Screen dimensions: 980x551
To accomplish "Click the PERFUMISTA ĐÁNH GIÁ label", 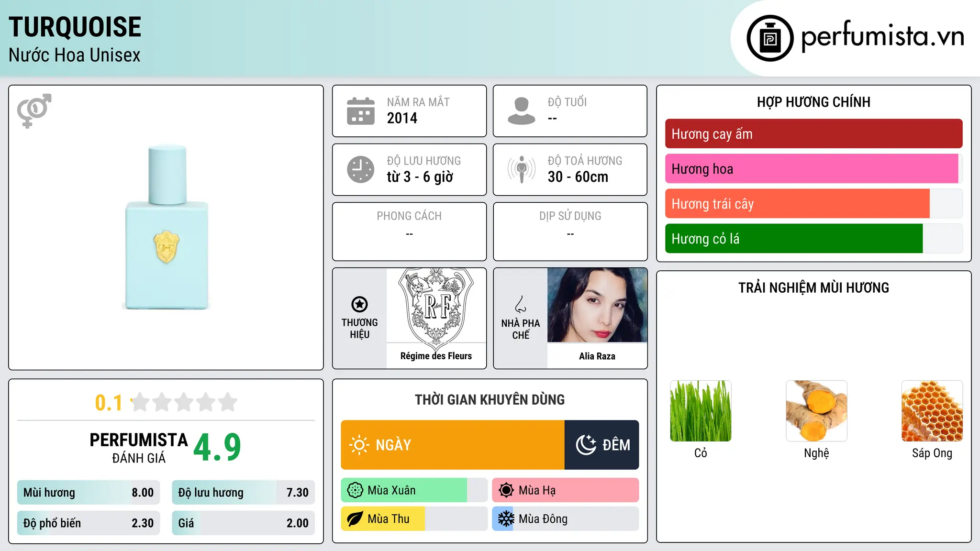I will pos(139,448).
